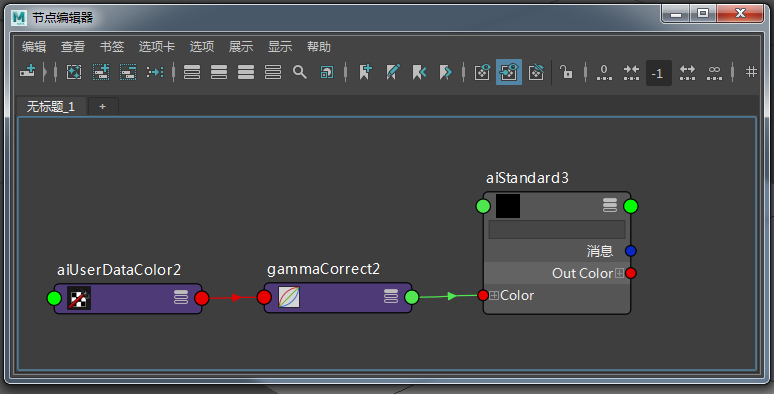Set selected nodes to full view mode
This screenshot has width=774, height=394.
[x=246, y=72]
